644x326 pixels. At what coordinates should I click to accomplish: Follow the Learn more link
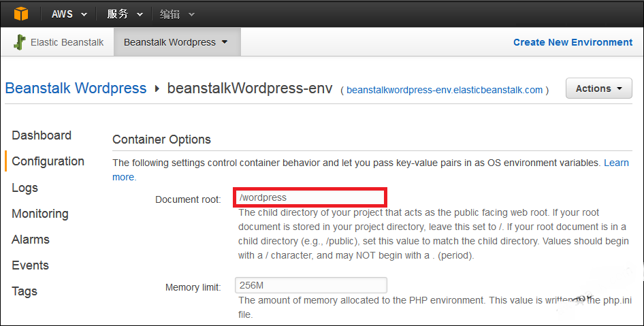pos(616,163)
